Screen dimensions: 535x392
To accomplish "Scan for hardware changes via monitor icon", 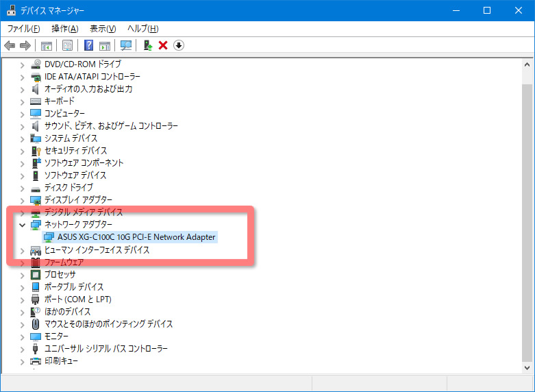I will pyautogui.click(x=126, y=45).
